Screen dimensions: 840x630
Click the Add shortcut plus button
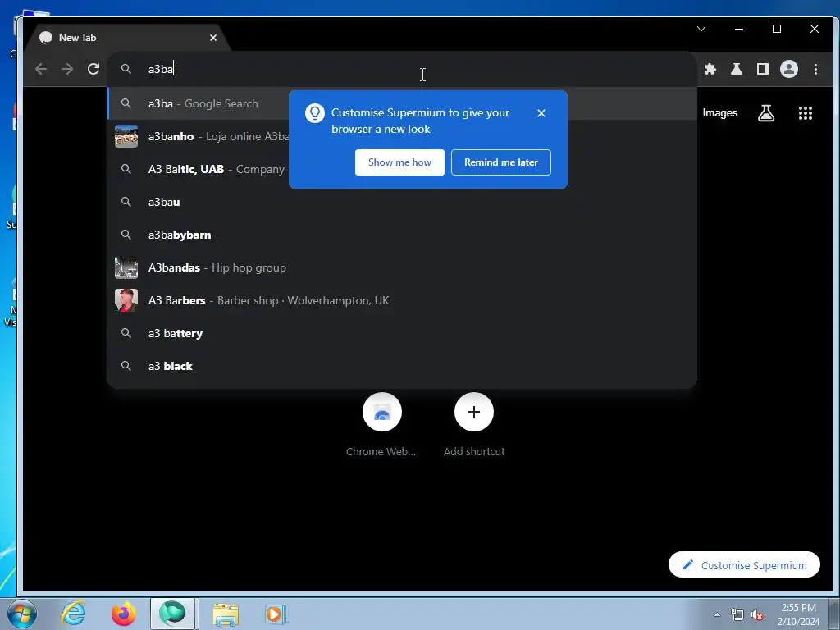coord(474,412)
